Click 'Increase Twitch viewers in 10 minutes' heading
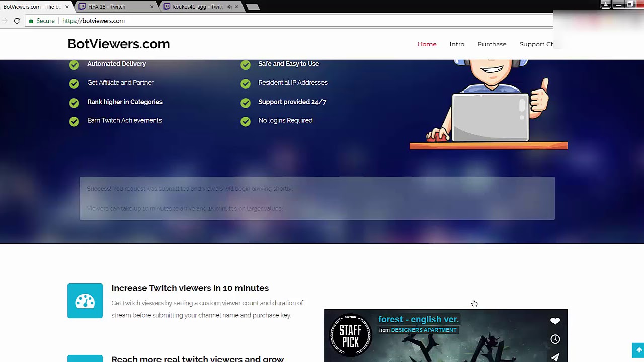 click(190, 288)
